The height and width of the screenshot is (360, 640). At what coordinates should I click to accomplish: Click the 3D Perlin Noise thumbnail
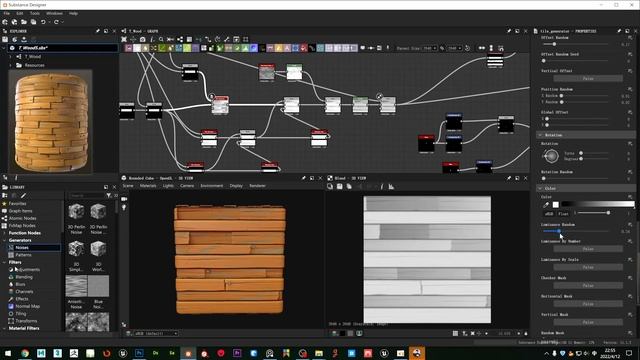click(76, 212)
